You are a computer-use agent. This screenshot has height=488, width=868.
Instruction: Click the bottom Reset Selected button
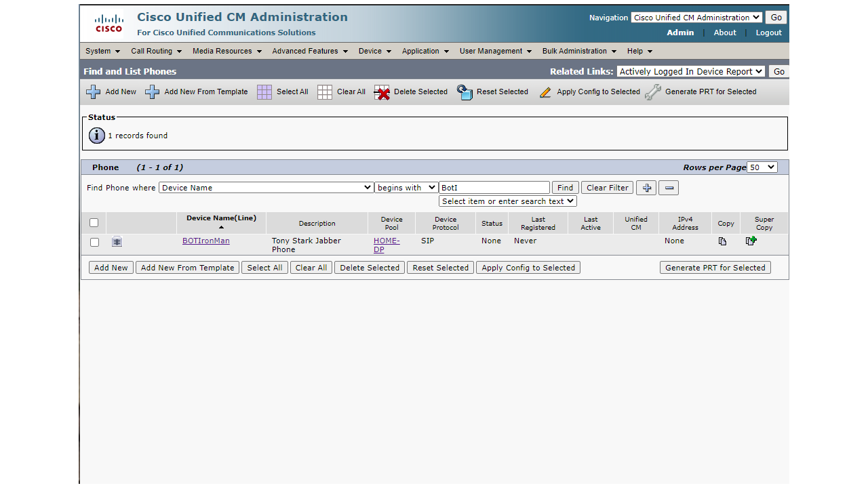(x=441, y=268)
